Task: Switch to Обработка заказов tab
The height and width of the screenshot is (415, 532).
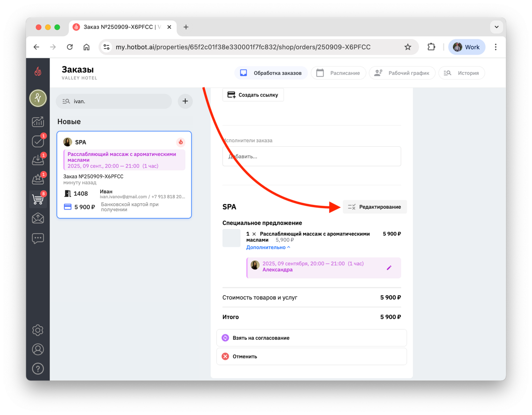Action: point(271,73)
